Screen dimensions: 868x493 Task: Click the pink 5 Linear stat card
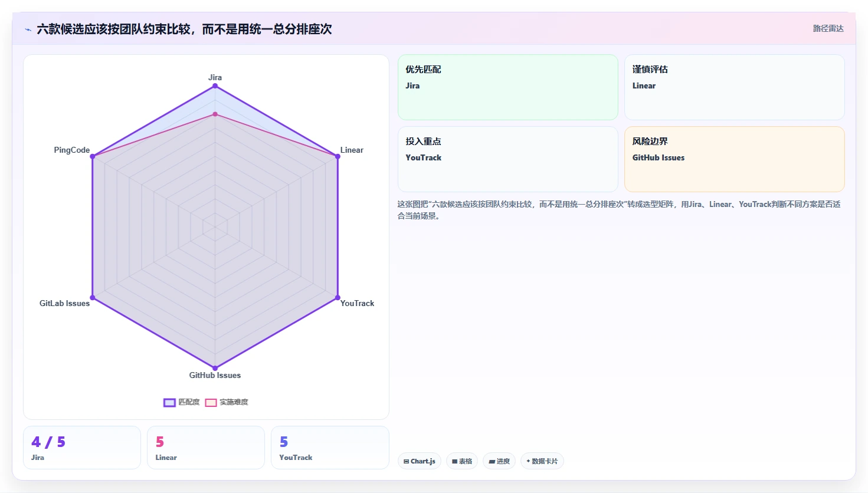206,448
